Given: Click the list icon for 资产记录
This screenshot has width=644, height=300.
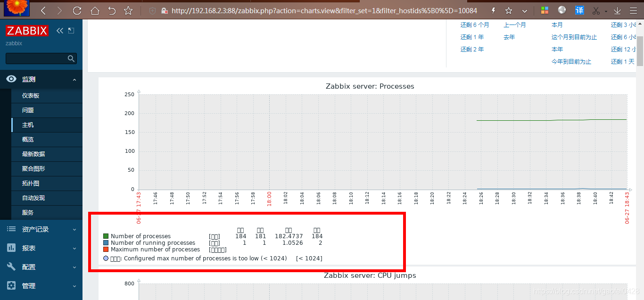Looking at the screenshot, I should click(11, 229).
